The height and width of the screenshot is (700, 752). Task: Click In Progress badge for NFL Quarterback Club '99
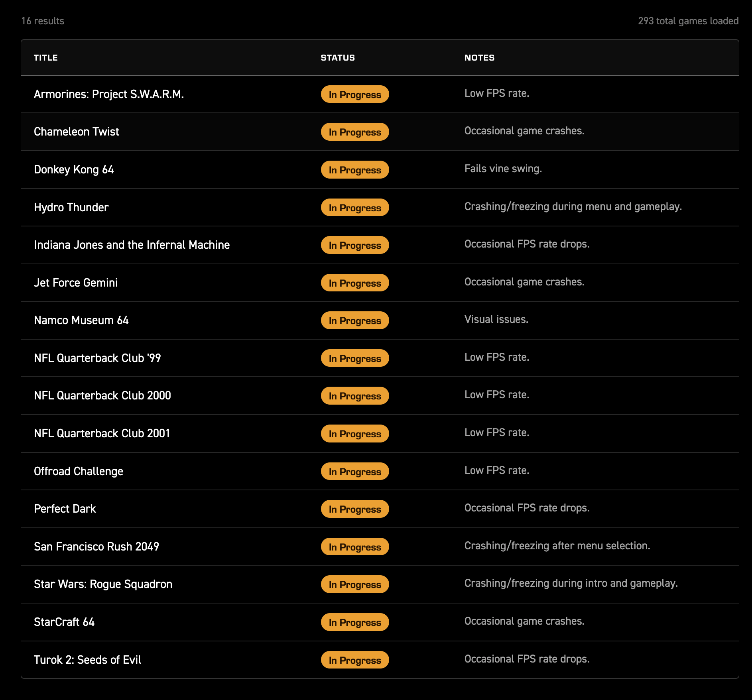pos(355,358)
